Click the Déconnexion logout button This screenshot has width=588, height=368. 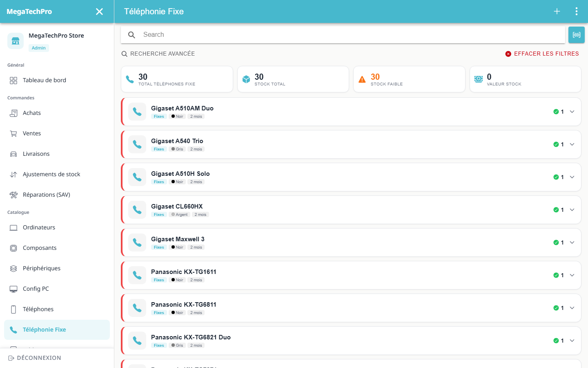coord(35,358)
